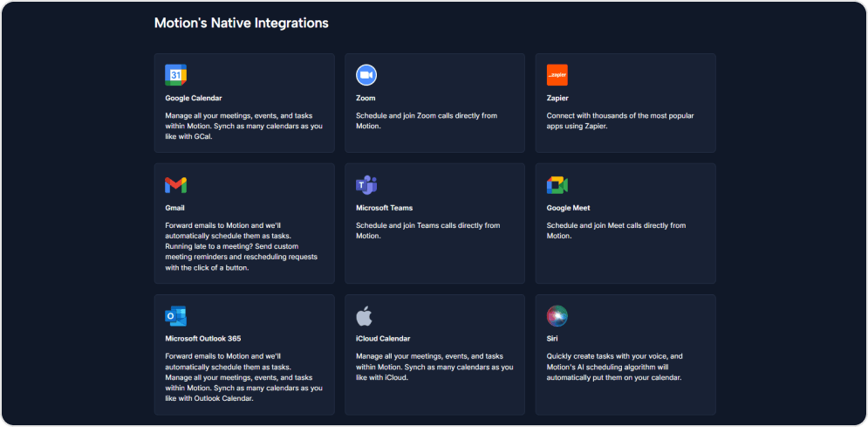Click 'Schedule and join Zoom calls' description
868x427 pixels.
(427, 121)
